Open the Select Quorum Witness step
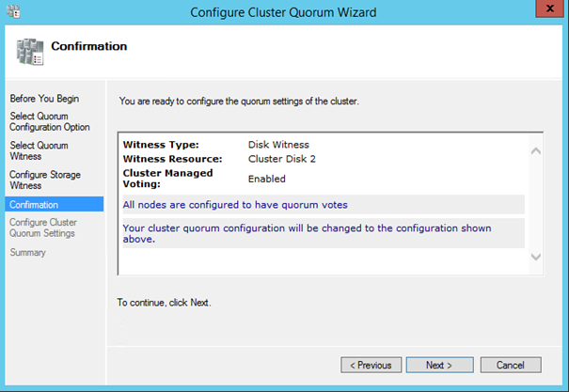Viewport: 569px width, 392px height. click(x=39, y=151)
